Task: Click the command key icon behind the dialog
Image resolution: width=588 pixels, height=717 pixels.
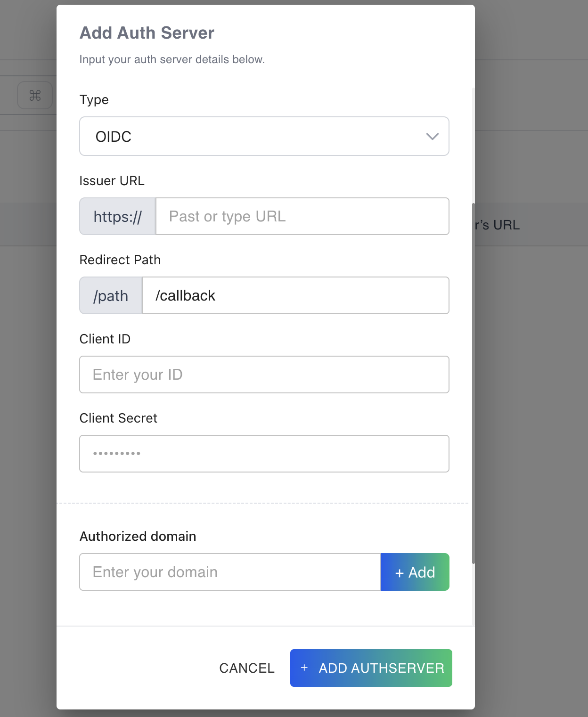Action: coord(35,96)
